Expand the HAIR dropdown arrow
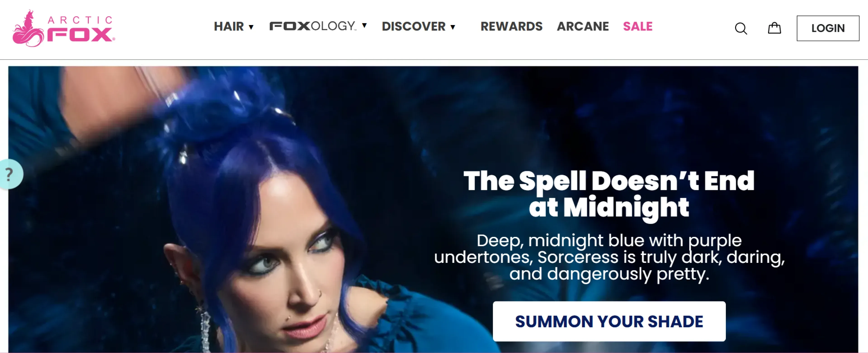 (251, 27)
